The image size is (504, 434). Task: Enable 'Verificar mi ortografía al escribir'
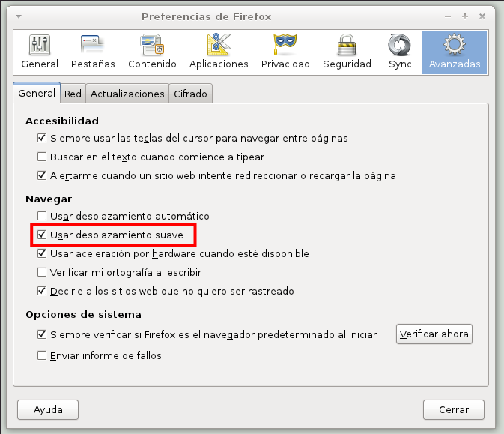(x=42, y=272)
